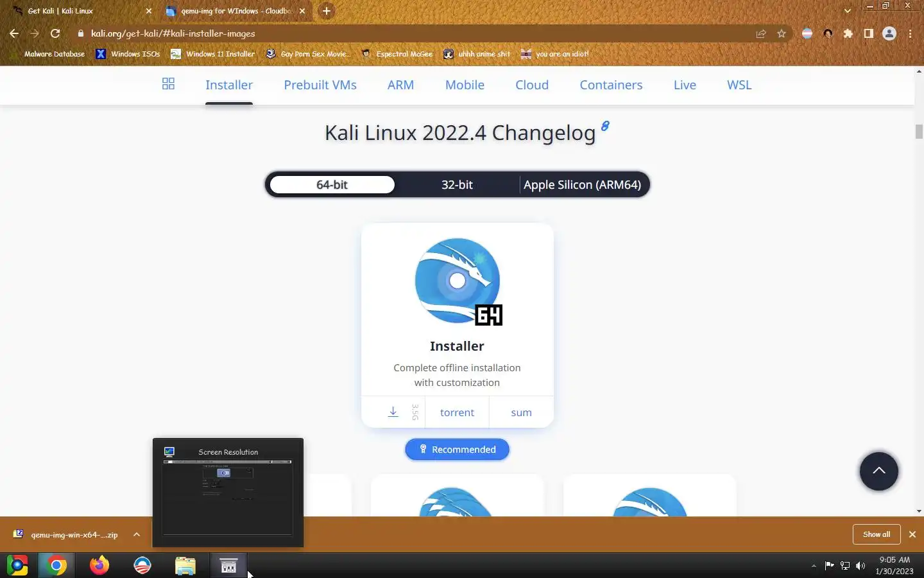924x578 pixels.
Task: Close the qemu-img for Windows tab
Action: (302, 11)
